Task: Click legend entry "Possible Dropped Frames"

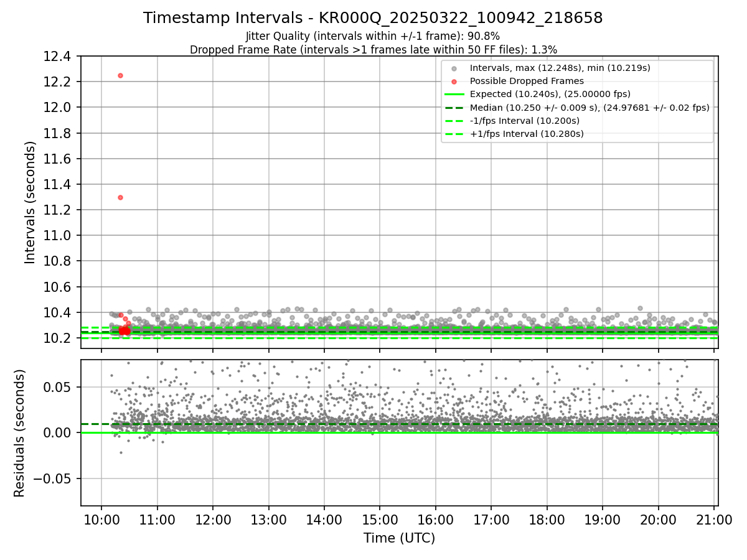Action: click(x=527, y=81)
